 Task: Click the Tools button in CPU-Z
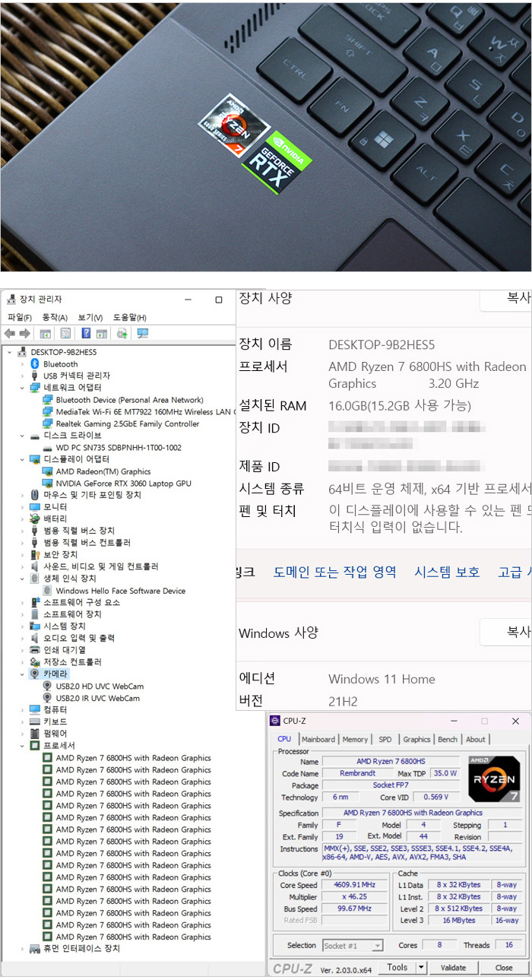397,968
